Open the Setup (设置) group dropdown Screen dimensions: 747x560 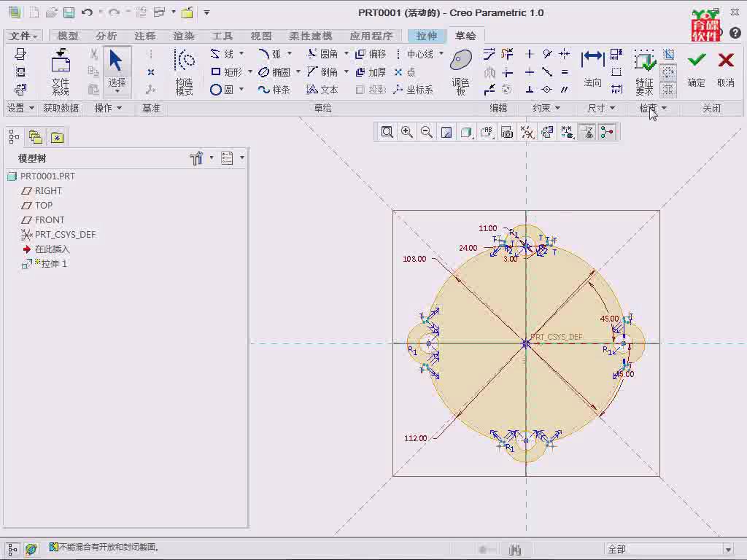tap(20, 108)
